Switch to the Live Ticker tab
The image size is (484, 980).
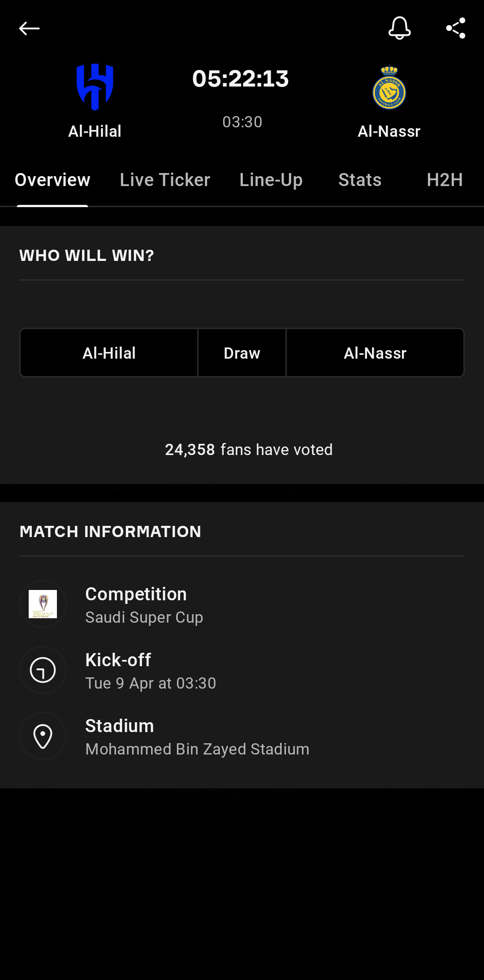pos(165,180)
